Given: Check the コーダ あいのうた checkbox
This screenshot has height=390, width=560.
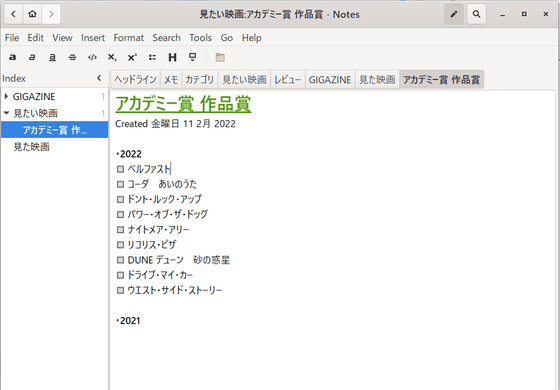Looking at the screenshot, I should point(120,184).
